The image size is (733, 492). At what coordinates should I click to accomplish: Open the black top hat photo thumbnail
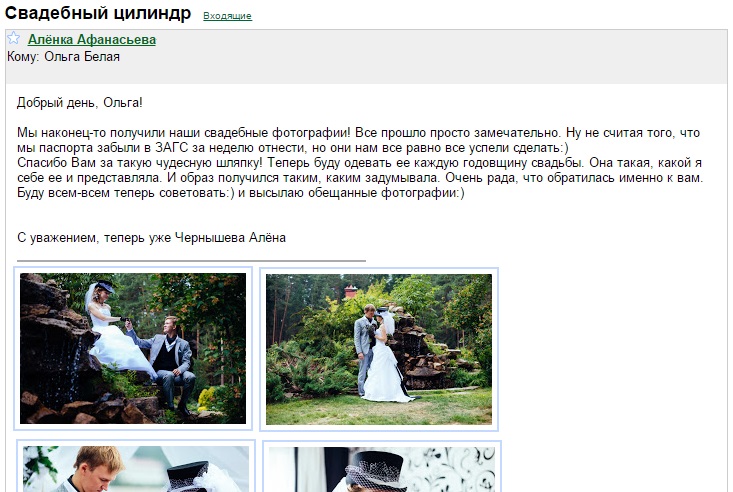(381, 466)
